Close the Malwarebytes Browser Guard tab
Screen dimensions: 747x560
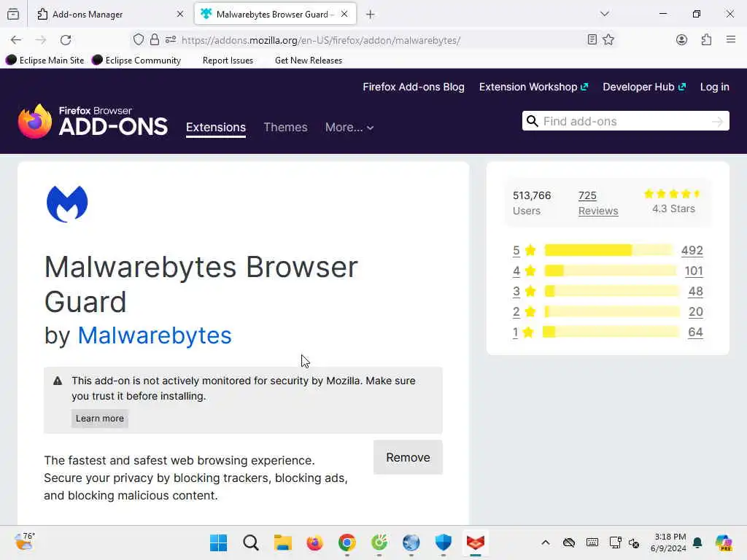point(344,15)
